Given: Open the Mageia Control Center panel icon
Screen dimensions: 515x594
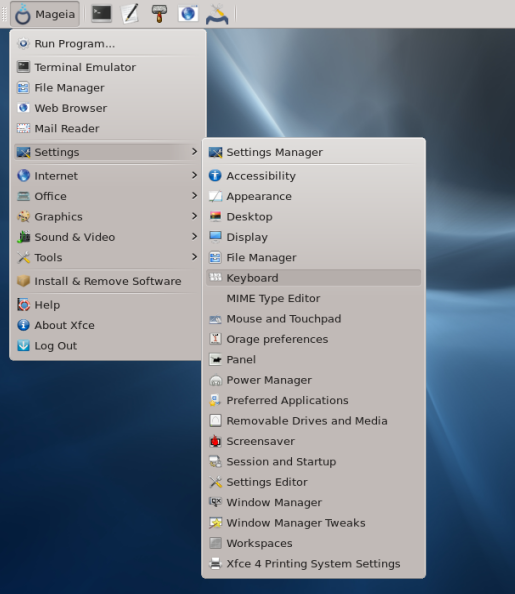Looking at the screenshot, I should pos(217,14).
